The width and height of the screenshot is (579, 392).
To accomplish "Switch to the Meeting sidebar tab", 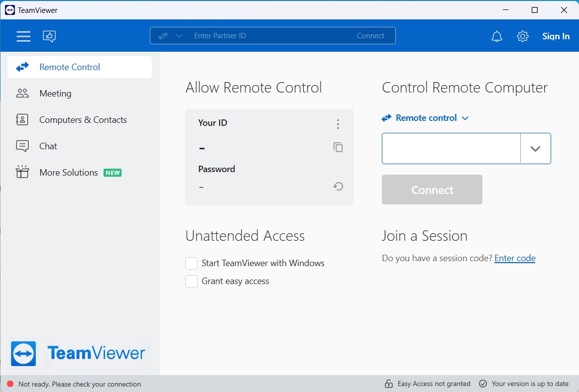I will click(x=79, y=94).
